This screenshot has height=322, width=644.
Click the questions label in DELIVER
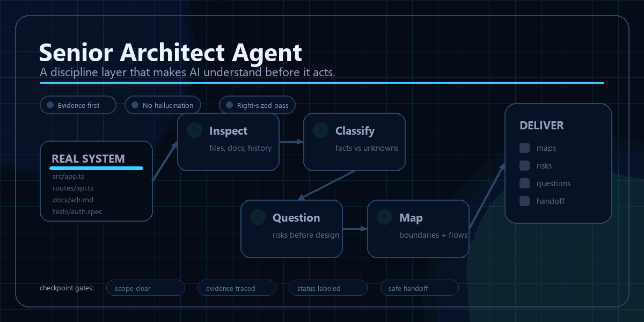pyautogui.click(x=554, y=184)
